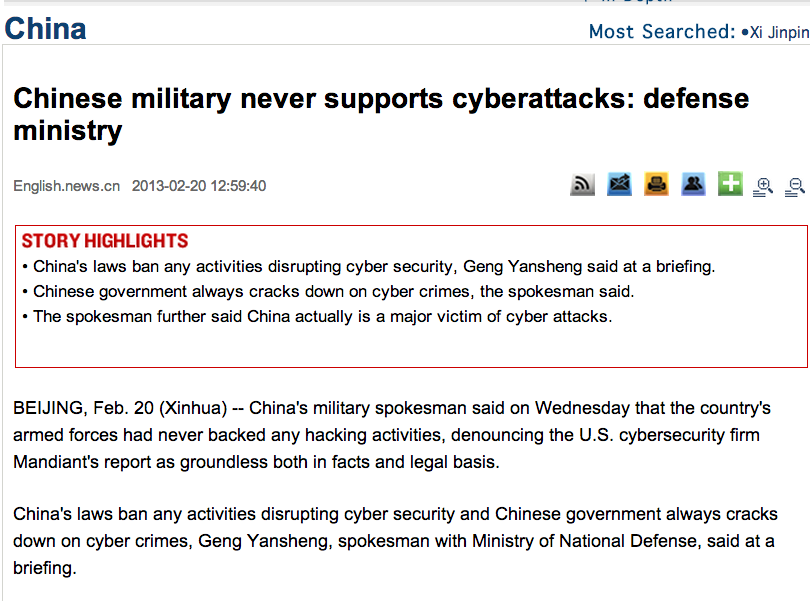Open the China section heading link
This screenshot has width=810, height=601.
click(x=46, y=28)
